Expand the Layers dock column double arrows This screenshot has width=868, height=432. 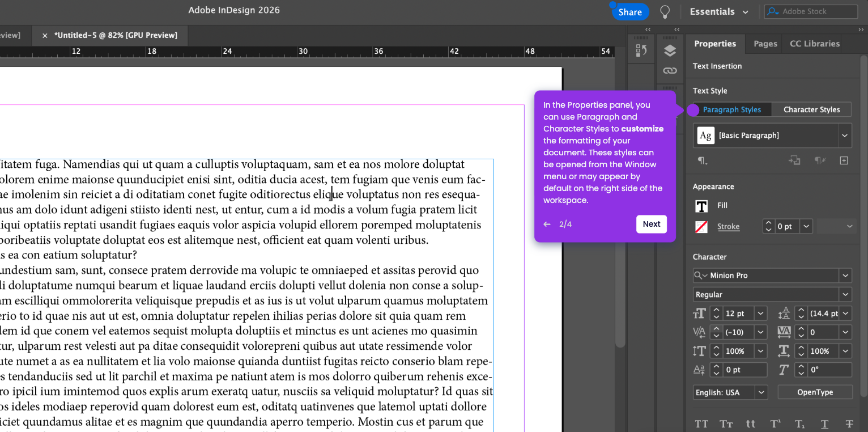coord(677,29)
